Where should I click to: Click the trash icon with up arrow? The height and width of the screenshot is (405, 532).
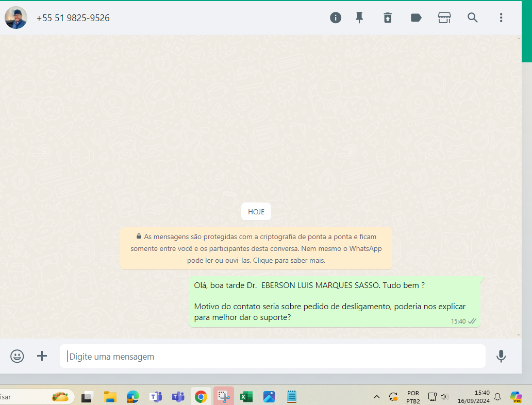[388, 18]
